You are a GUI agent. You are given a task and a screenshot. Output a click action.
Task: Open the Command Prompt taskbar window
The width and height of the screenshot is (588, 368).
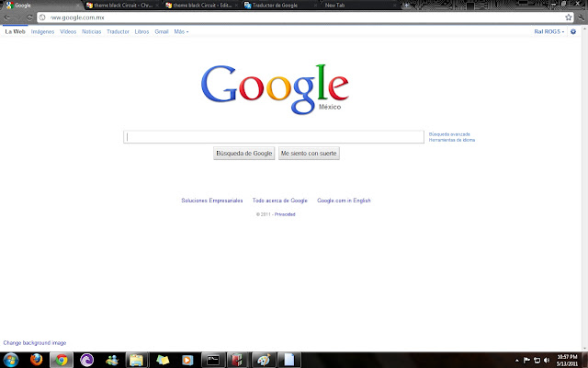tap(213, 360)
